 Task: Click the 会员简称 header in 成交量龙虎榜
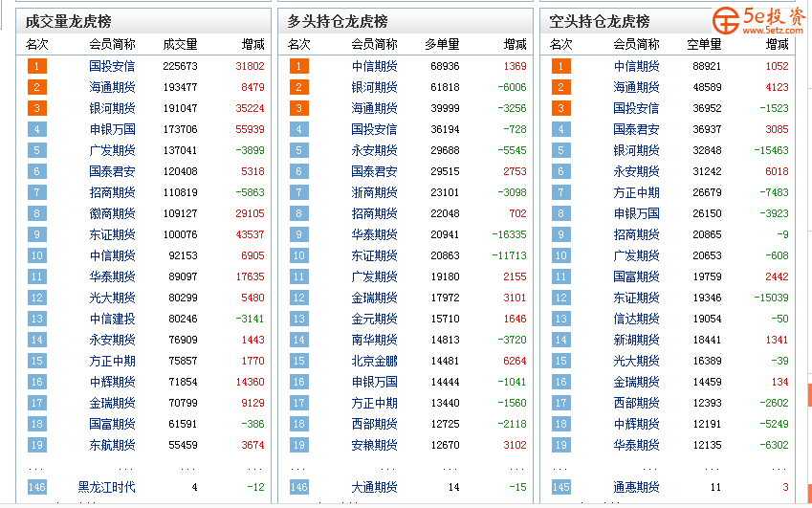click(112, 45)
